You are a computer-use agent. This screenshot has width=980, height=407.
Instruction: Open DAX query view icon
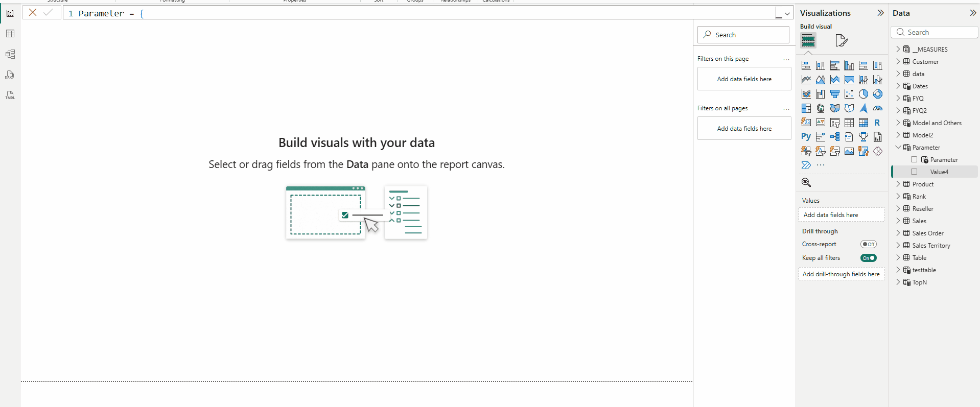click(10, 75)
